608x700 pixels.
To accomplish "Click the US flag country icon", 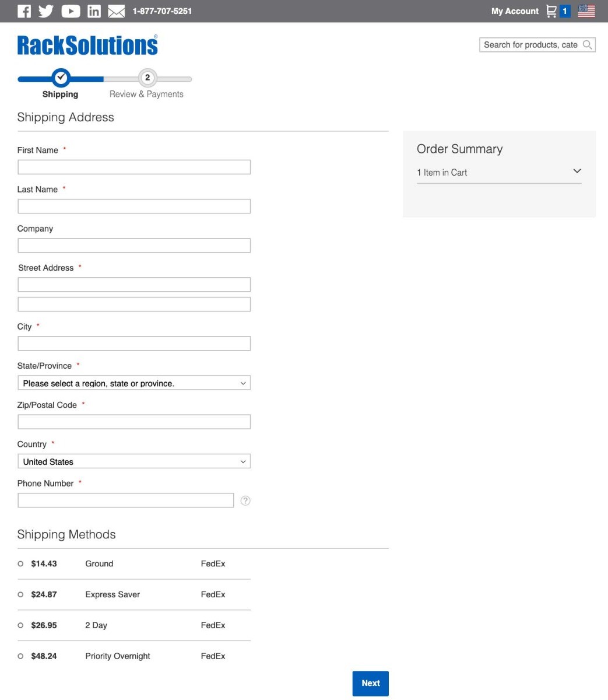I will click(x=586, y=11).
